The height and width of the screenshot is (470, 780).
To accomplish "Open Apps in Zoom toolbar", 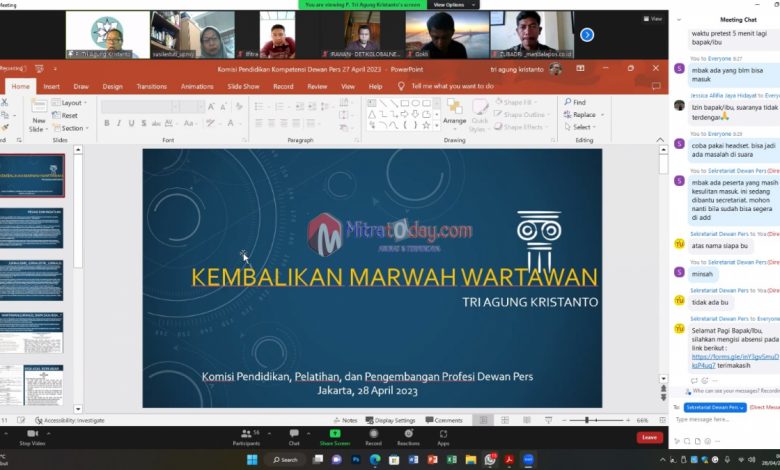I will [x=443, y=437].
